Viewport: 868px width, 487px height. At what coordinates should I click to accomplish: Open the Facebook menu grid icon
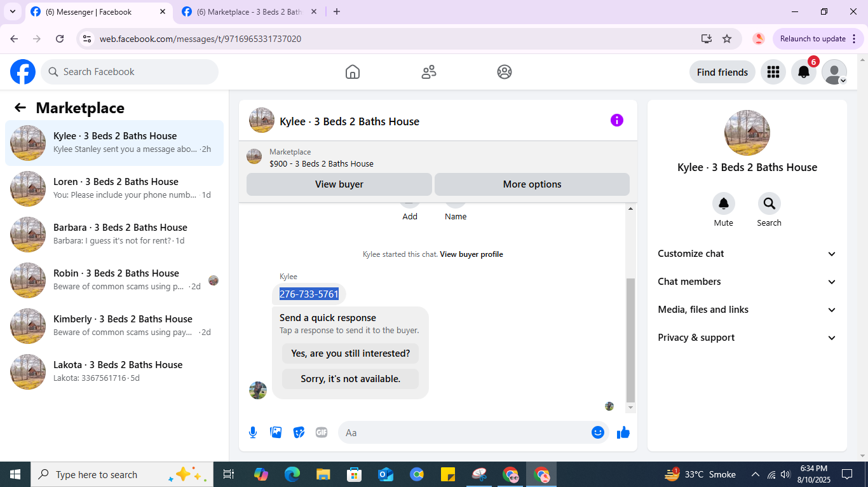(773, 72)
